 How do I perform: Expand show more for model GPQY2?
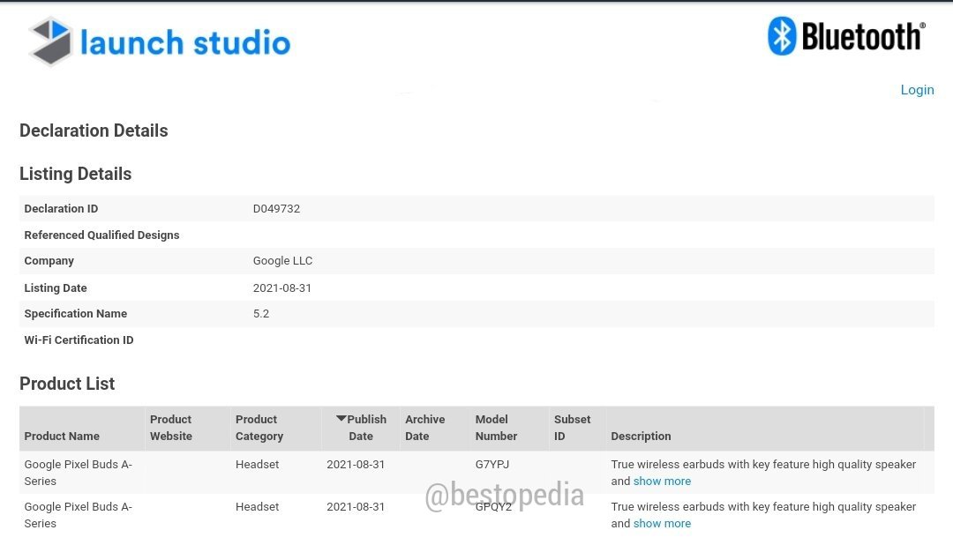click(x=662, y=524)
